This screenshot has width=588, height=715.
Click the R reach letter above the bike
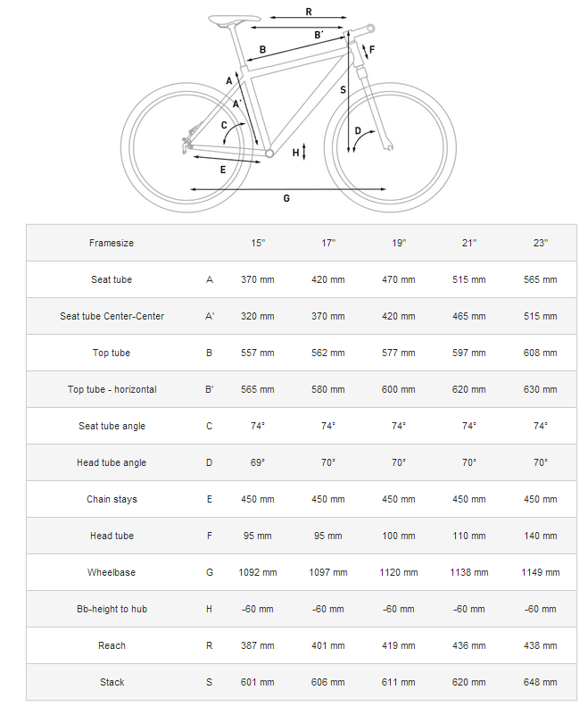pos(309,12)
